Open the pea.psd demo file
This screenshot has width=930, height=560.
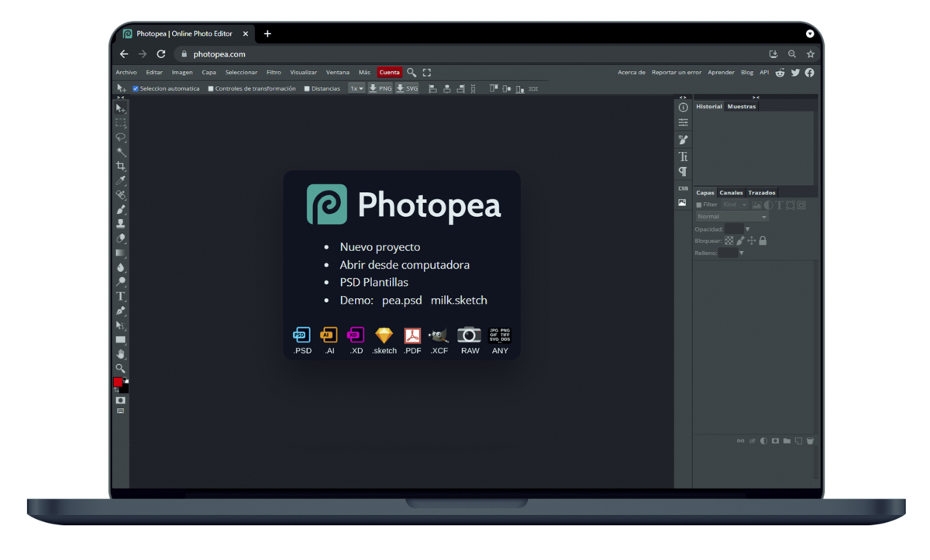coord(402,300)
